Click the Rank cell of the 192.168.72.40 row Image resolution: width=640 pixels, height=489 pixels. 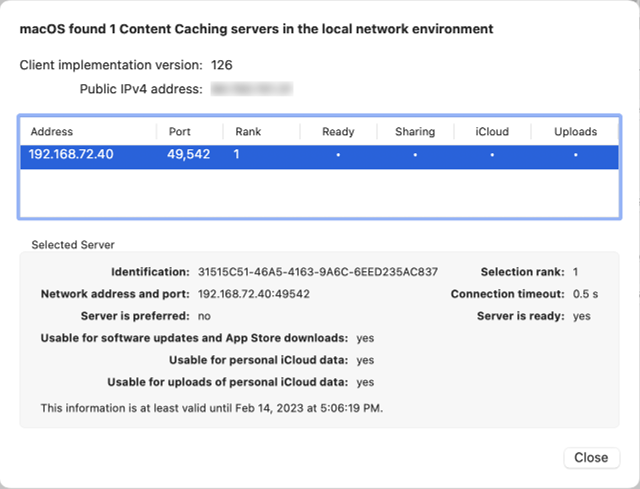click(x=236, y=154)
